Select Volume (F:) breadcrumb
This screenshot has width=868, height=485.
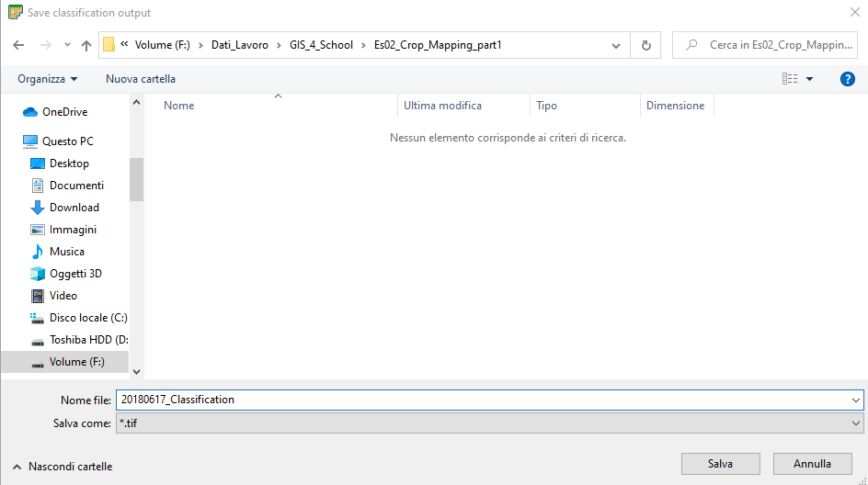pyautogui.click(x=162, y=45)
